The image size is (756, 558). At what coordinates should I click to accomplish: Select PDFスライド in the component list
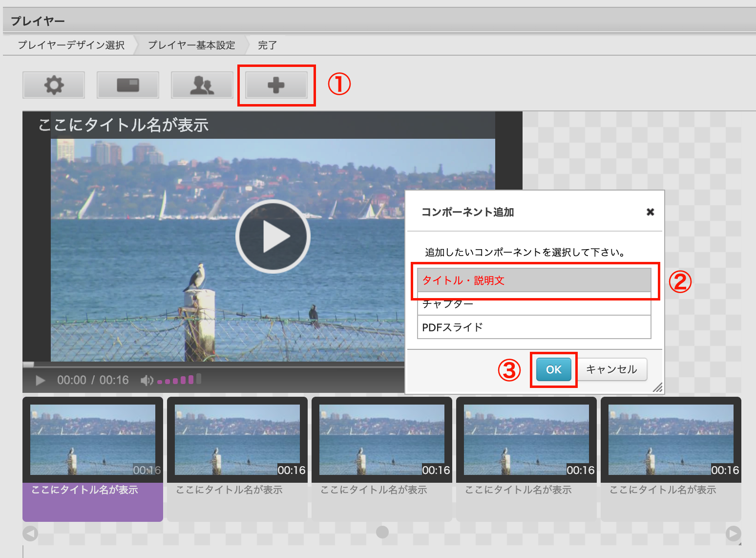pos(534,327)
